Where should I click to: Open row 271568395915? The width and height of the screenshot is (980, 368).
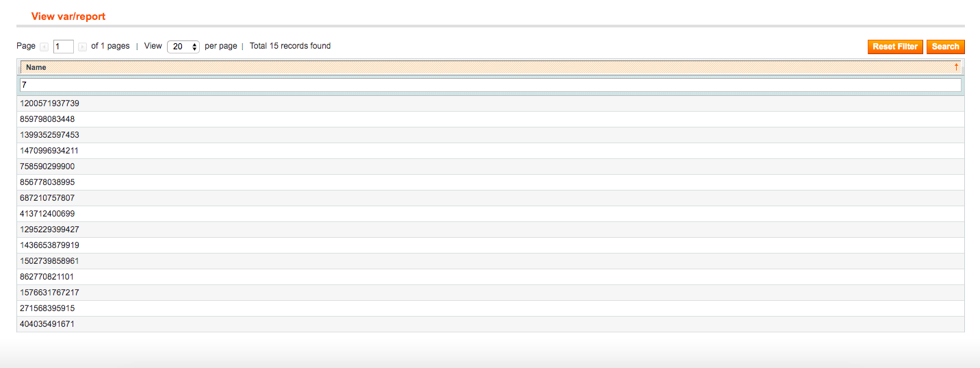[491, 308]
